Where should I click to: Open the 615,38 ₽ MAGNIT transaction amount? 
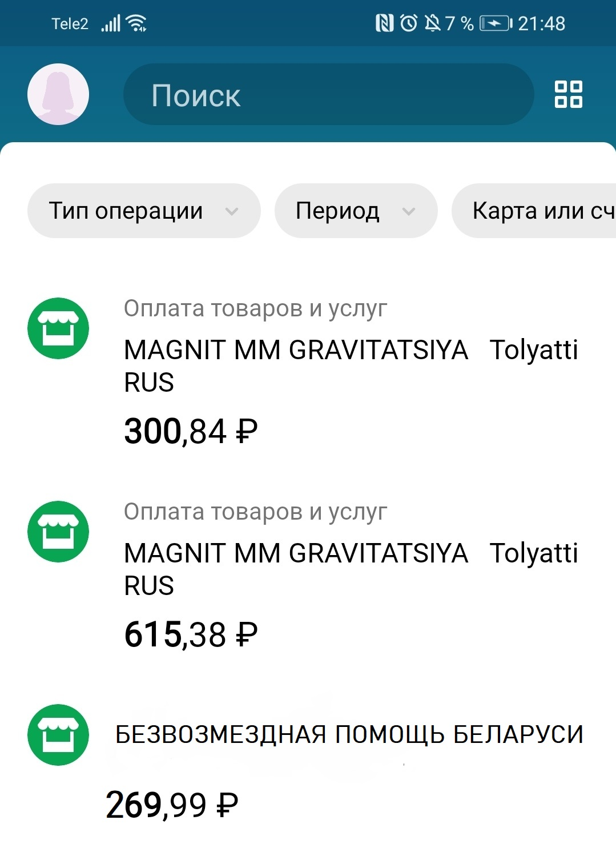191,634
